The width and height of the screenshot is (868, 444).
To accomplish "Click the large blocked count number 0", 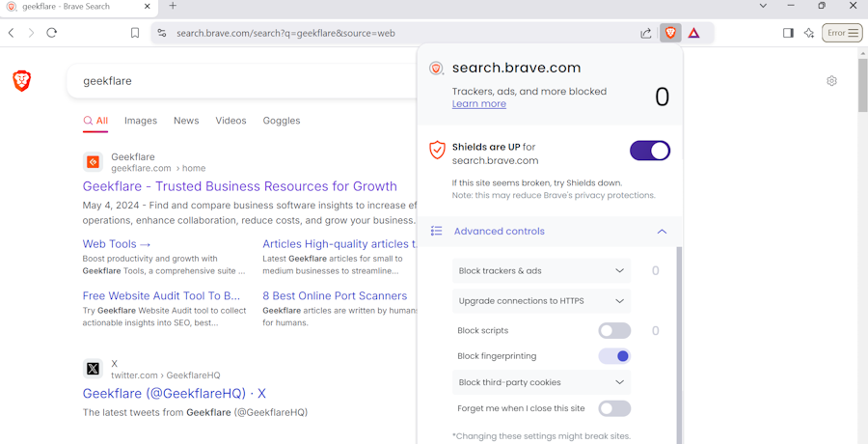I will [662, 97].
